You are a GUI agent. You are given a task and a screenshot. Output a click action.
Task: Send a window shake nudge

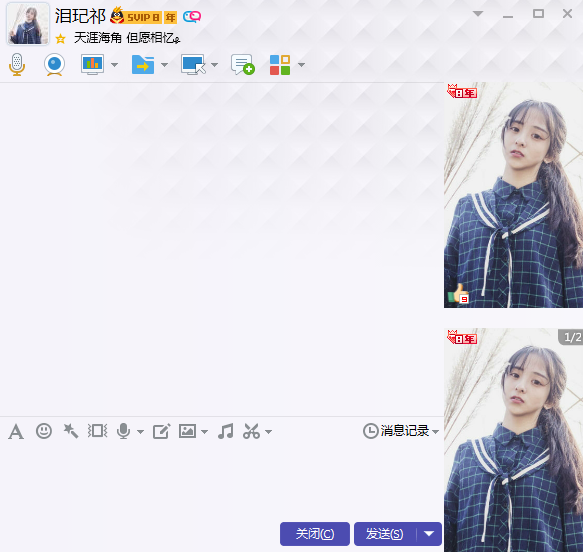coord(97,431)
